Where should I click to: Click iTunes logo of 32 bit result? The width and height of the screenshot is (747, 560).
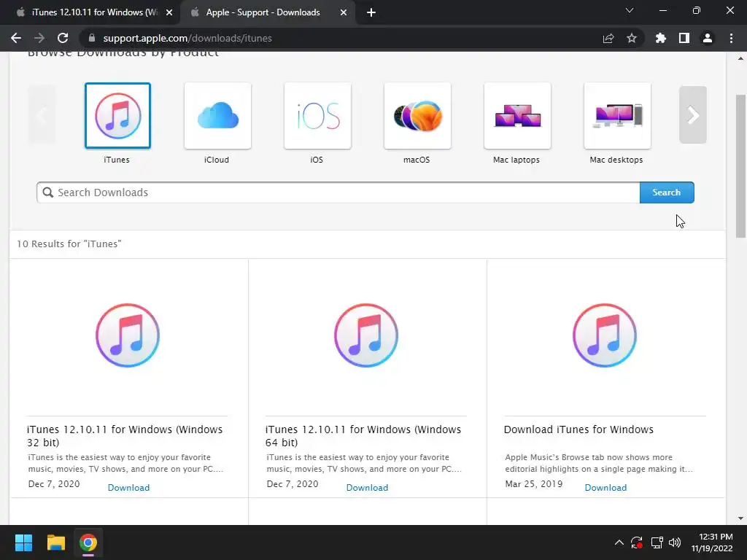click(x=128, y=335)
